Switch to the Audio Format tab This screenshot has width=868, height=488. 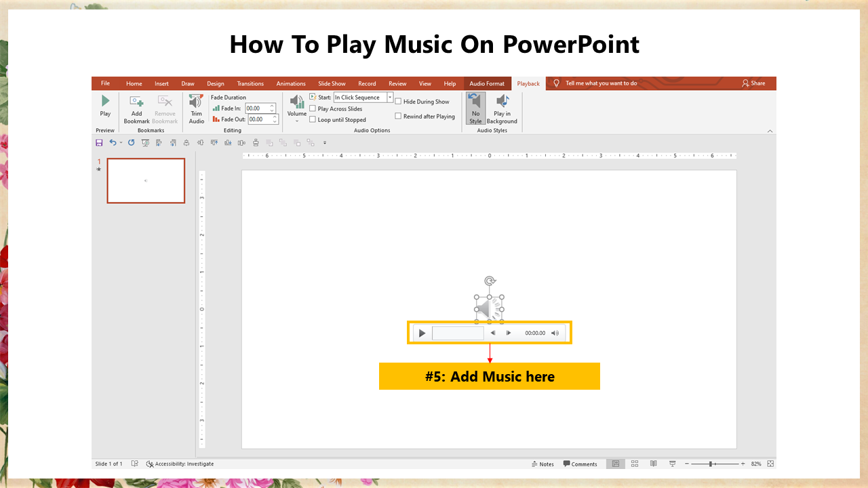[487, 83]
